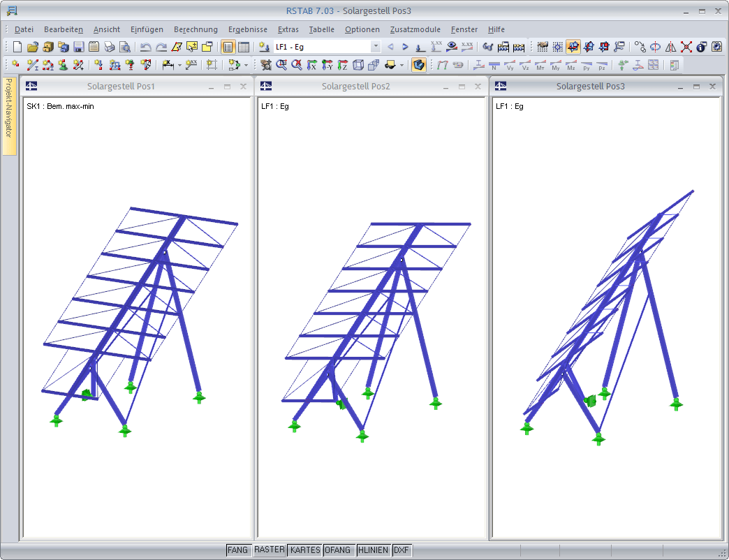Insert a new member line icon
The width and height of the screenshot is (729, 560).
coord(33,65)
